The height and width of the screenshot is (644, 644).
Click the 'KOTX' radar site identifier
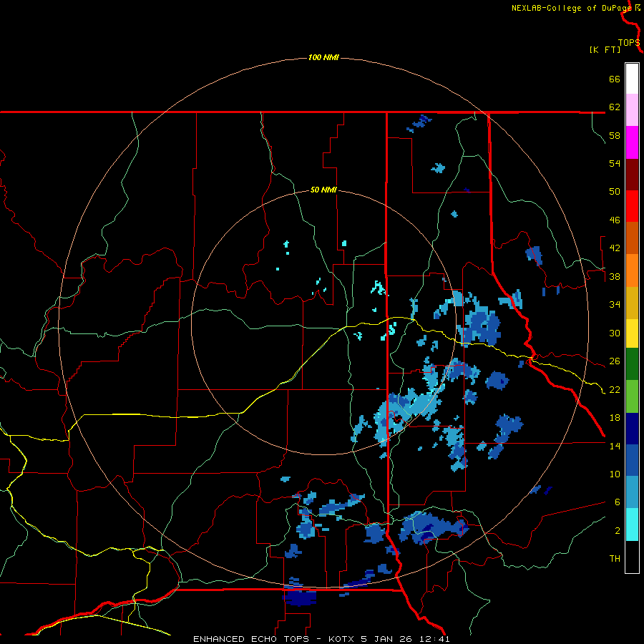coord(342,639)
